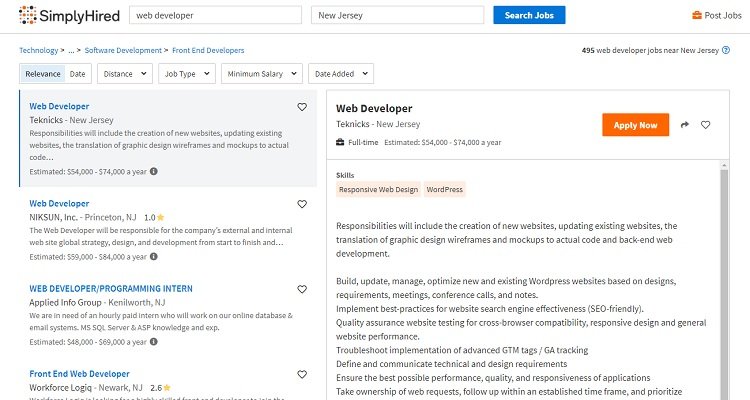Open help icon next to job count
Viewport: 750px width, 400px height.
pyautogui.click(x=726, y=50)
